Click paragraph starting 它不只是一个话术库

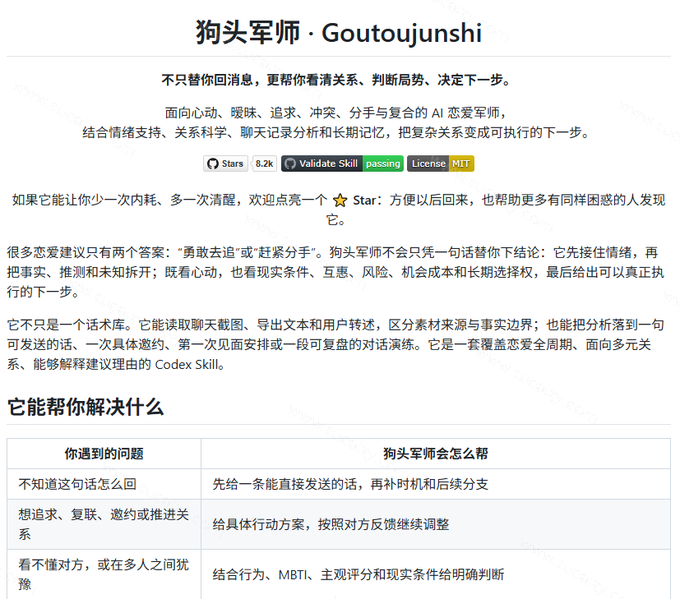click(x=336, y=344)
